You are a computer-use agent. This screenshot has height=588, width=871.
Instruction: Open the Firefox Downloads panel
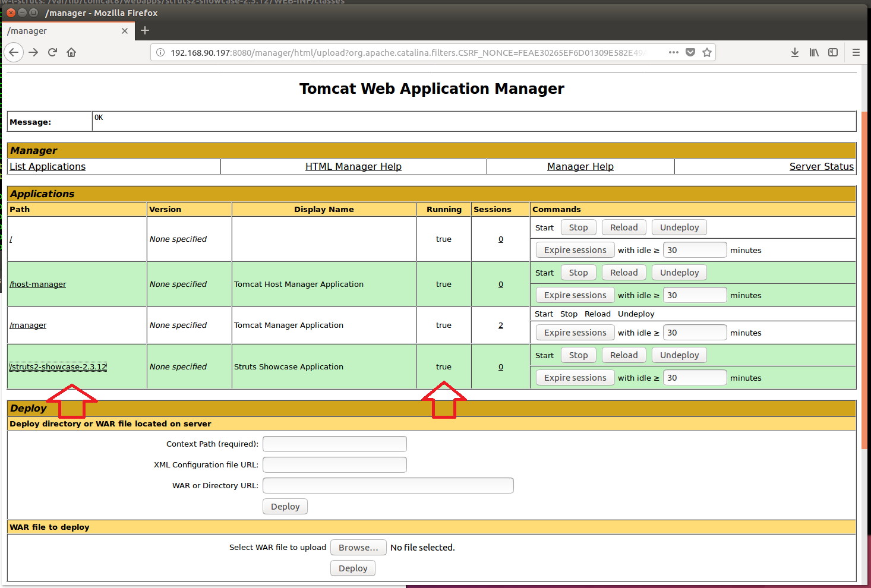(x=795, y=52)
